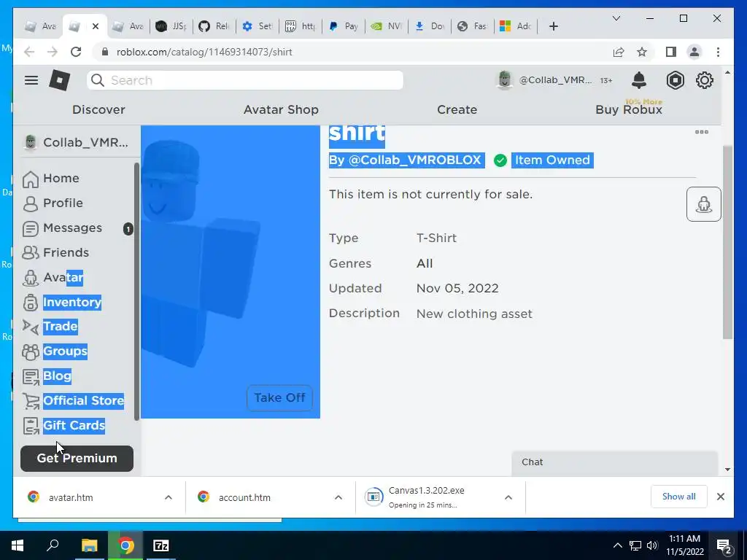Open the Chat panel
Viewport: 747px width, 560px height.
click(614, 462)
